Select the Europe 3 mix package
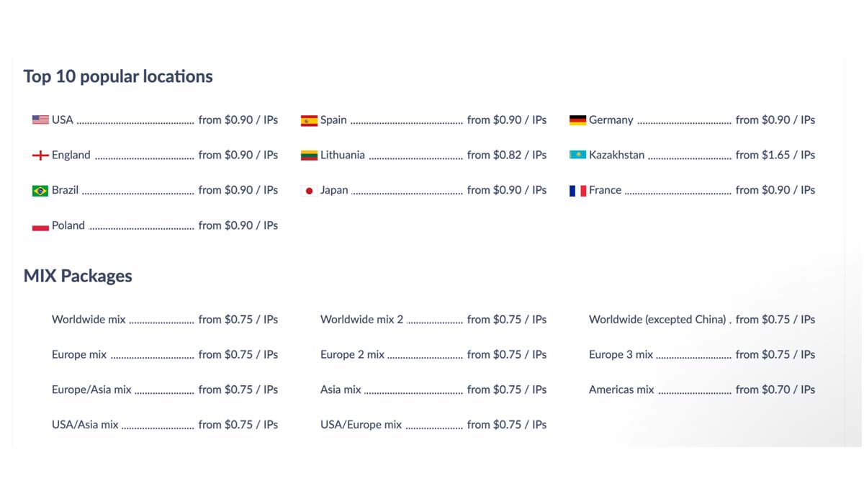 pyautogui.click(x=621, y=355)
